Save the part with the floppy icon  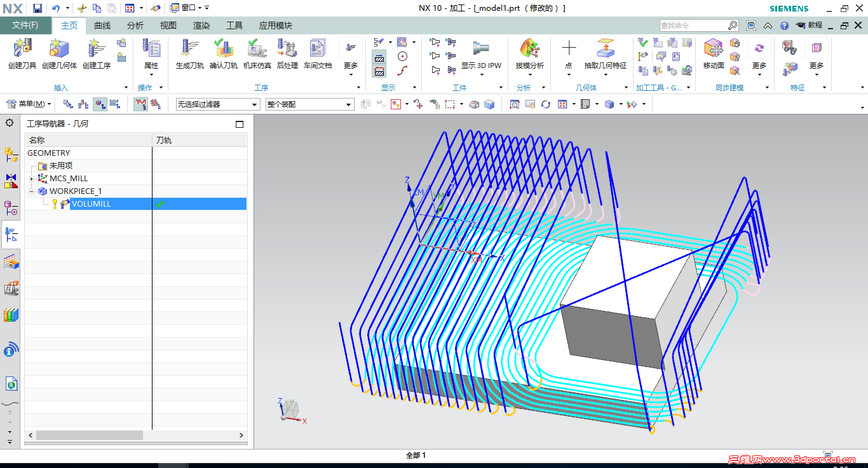(x=37, y=8)
